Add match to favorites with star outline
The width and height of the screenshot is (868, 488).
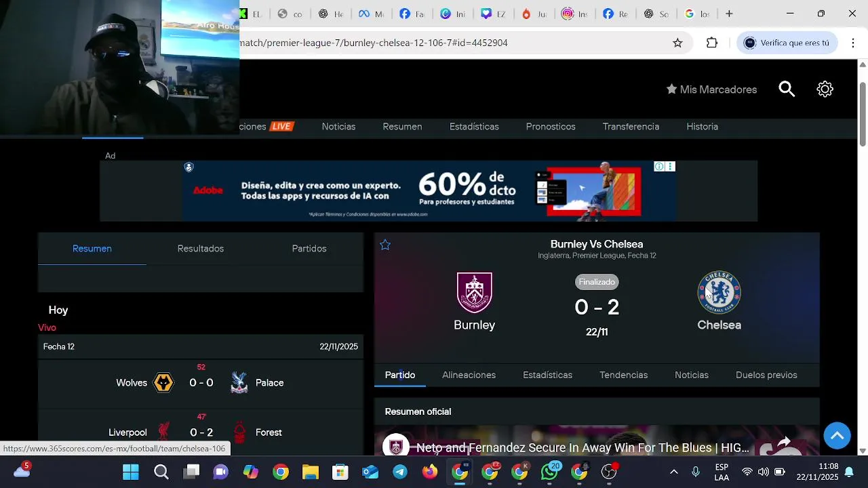(385, 245)
